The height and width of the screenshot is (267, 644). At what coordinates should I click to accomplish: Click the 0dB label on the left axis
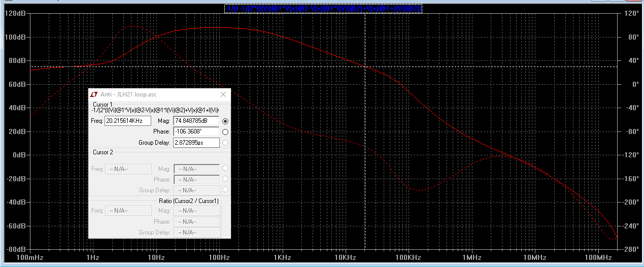[x=19, y=155]
